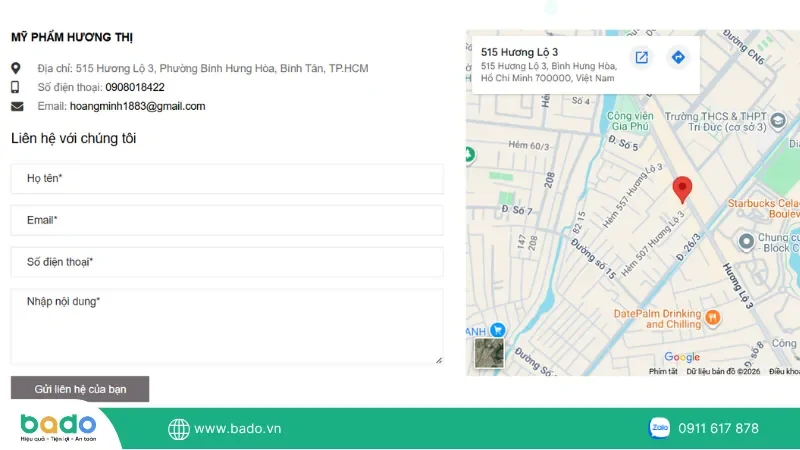Click the Google logo on map
Screen dimensions: 800x450
click(x=682, y=357)
